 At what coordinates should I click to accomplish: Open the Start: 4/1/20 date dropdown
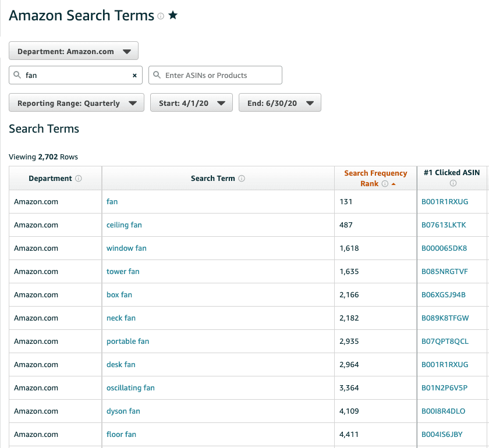(191, 103)
